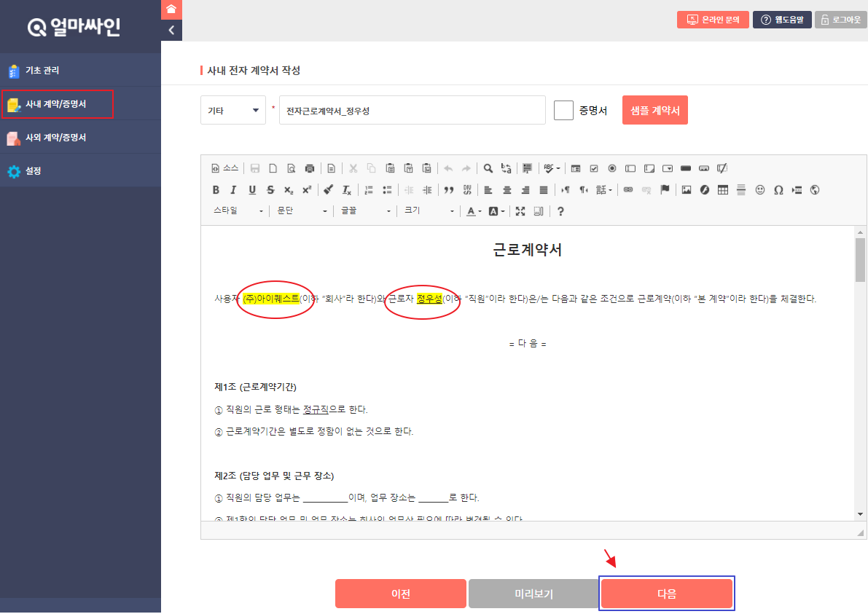
Task: Insert a smiley emoticon
Action: [760, 189]
